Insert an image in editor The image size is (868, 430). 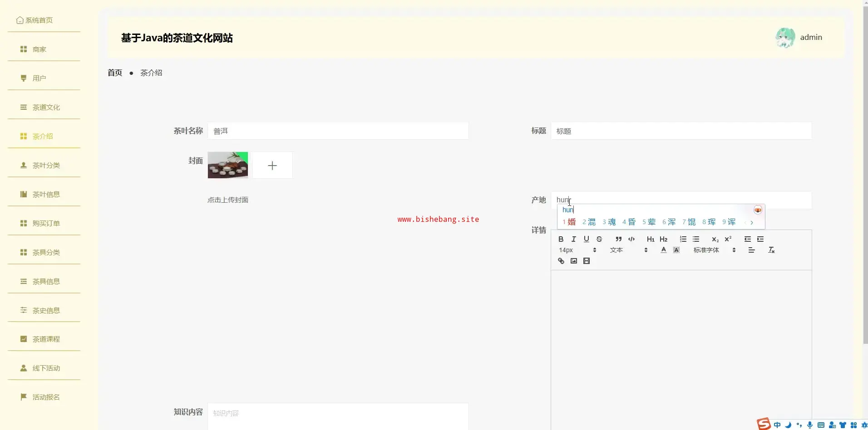[573, 261]
